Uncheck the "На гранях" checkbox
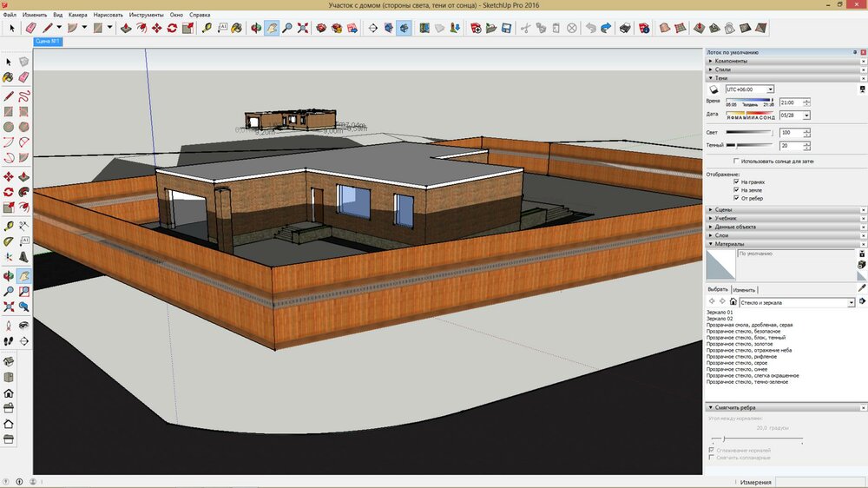Screen dimensions: 868x488 pos(737,181)
